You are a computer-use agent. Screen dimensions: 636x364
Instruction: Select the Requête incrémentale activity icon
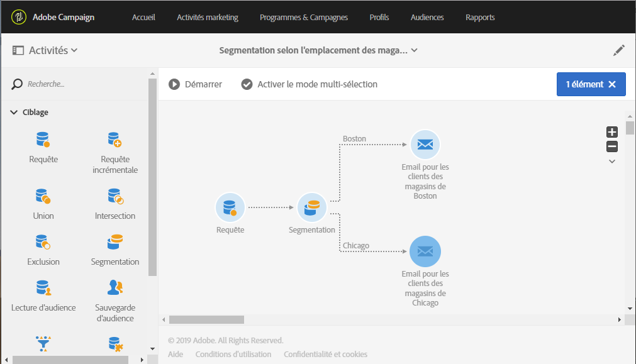point(114,140)
